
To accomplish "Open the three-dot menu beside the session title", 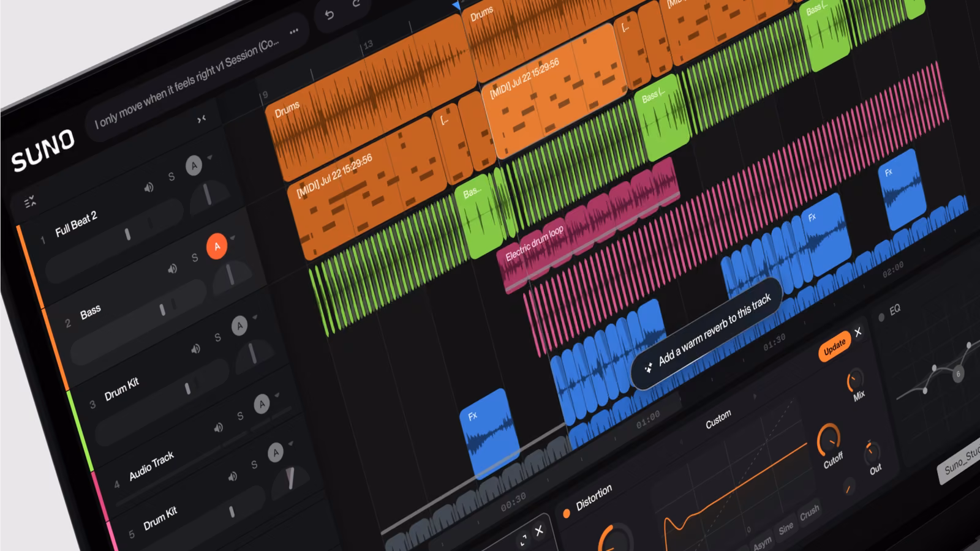I will (294, 31).
